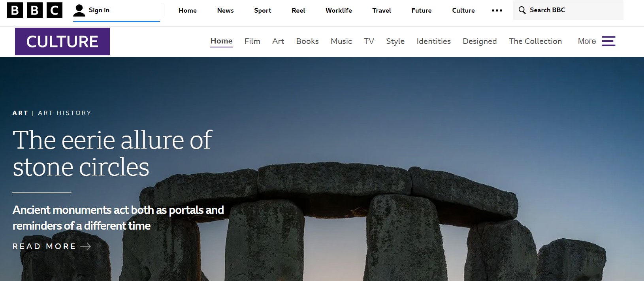Viewport: 644px width, 281px height.
Task: Open the Style tab
Action: [395, 41]
